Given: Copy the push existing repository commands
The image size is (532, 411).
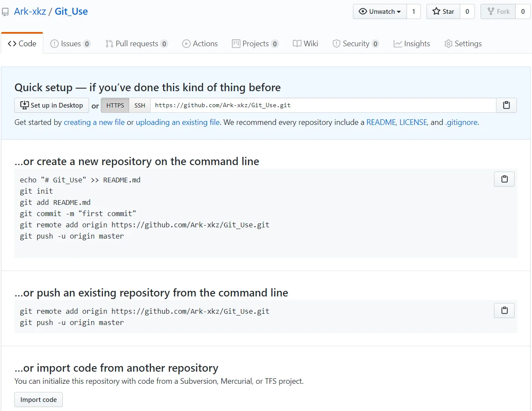Looking at the screenshot, I should point(504,310).
